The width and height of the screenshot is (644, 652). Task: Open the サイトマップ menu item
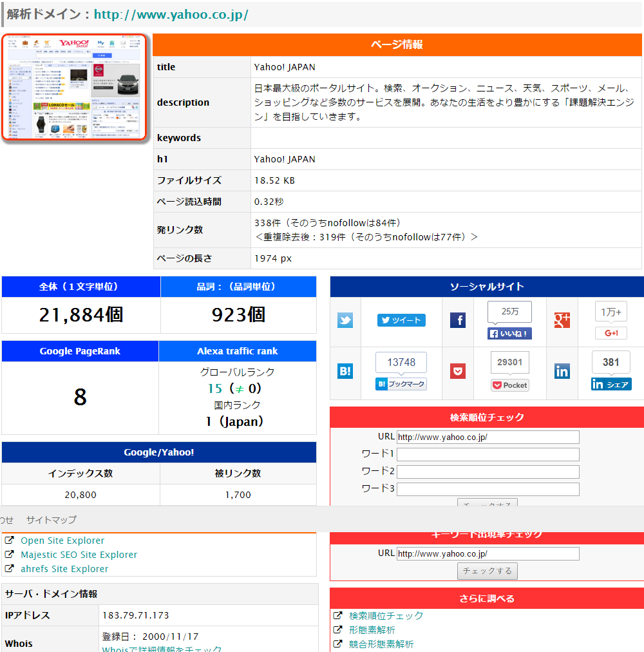pos(51,520)
